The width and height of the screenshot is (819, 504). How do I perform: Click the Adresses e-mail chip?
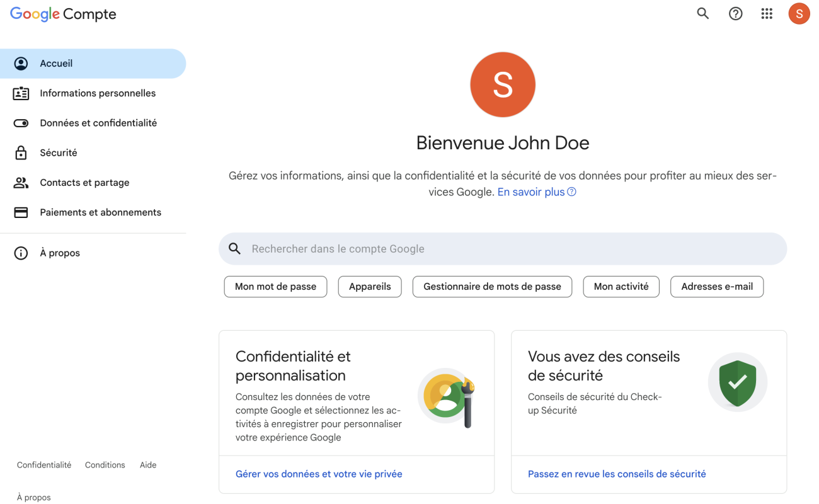(717, 287)
